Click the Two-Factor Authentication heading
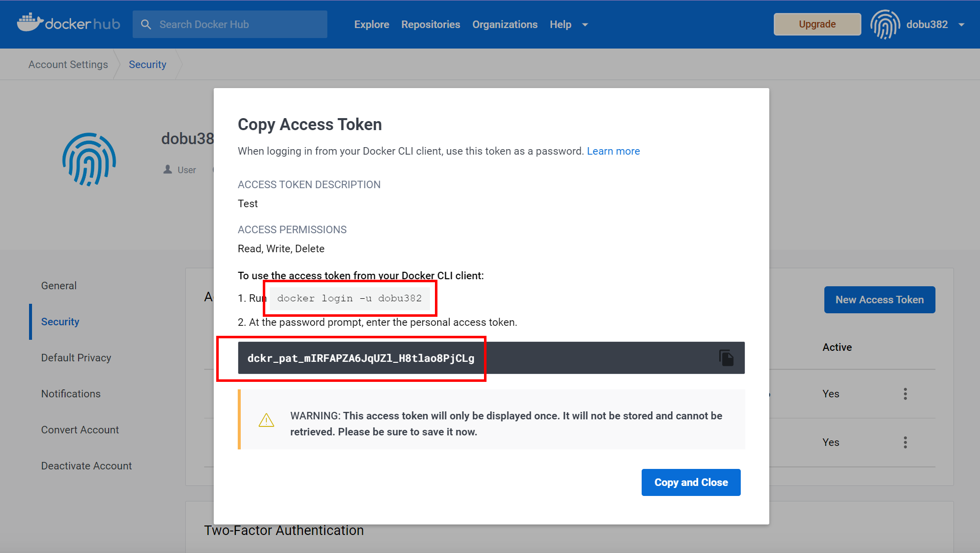 tap(284, 530)
